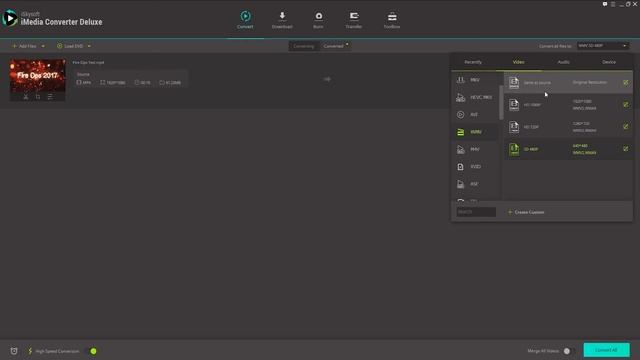The image size is (640, 360).
Task: Click edit checkbox for HD 1080P preset
Action: [626, 104]
